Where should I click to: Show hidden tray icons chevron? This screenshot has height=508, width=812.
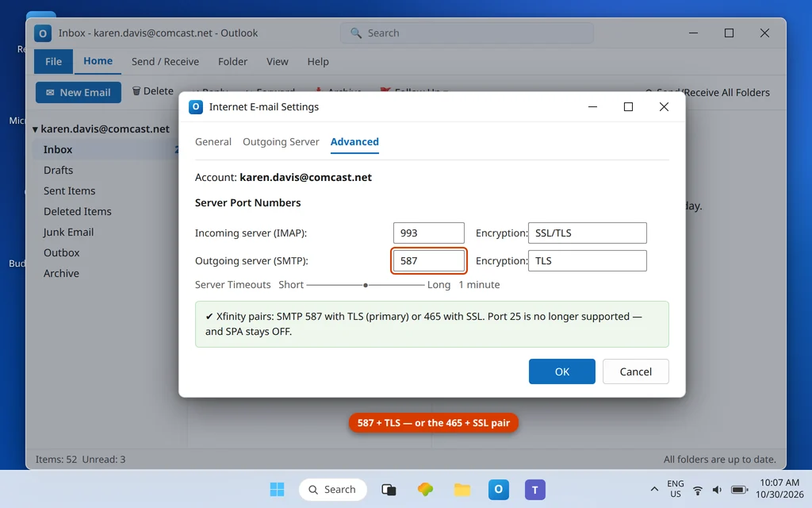point(654,489)
